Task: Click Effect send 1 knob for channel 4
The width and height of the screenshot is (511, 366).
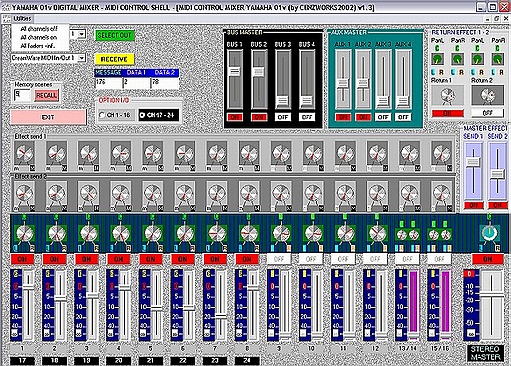Action: 121,153
